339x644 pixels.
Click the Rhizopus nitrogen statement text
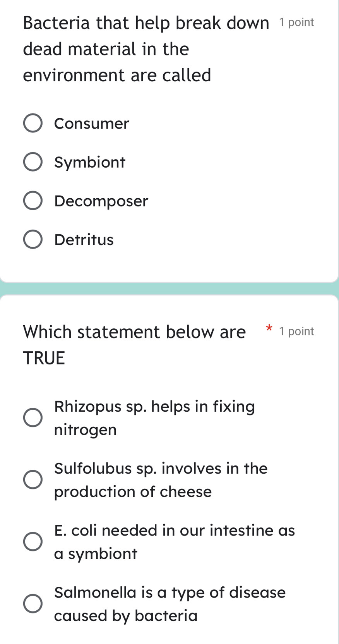(x=154, y=417)
